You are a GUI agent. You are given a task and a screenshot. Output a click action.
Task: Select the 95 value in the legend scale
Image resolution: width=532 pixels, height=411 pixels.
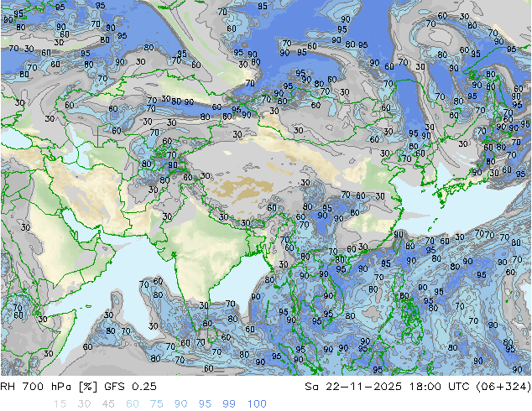click(205, 404)
